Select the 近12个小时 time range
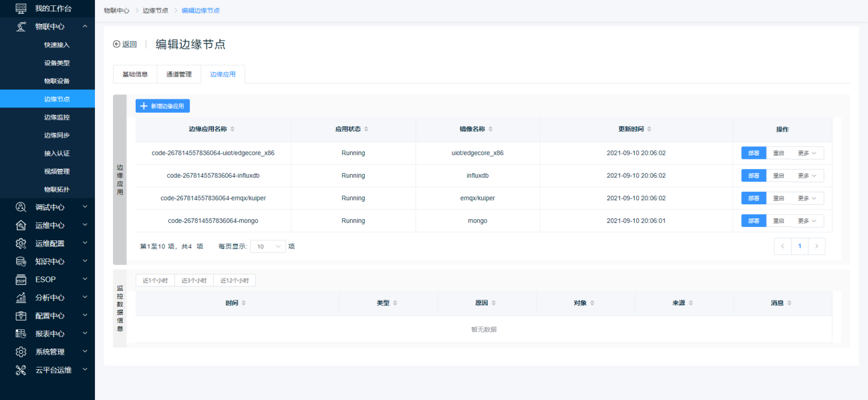 [235, 280]
